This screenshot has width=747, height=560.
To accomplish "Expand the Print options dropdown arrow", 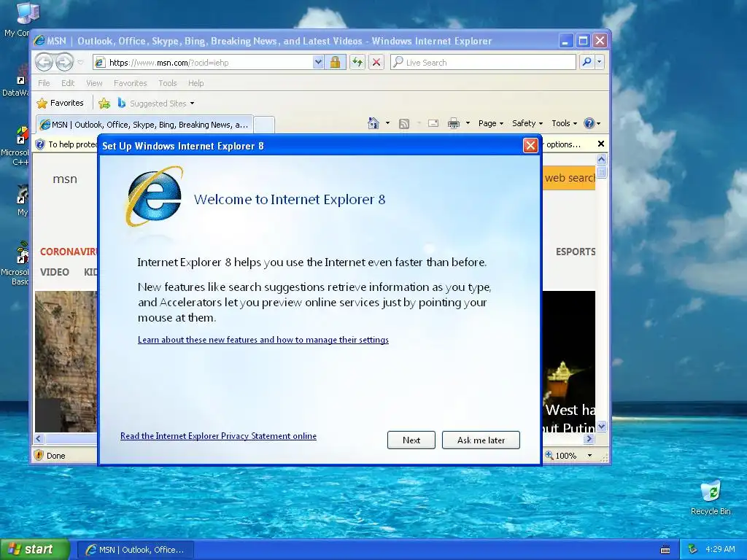I will 468,123.
